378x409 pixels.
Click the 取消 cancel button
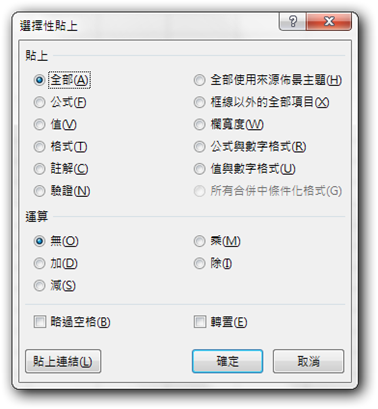click(308, 361)
